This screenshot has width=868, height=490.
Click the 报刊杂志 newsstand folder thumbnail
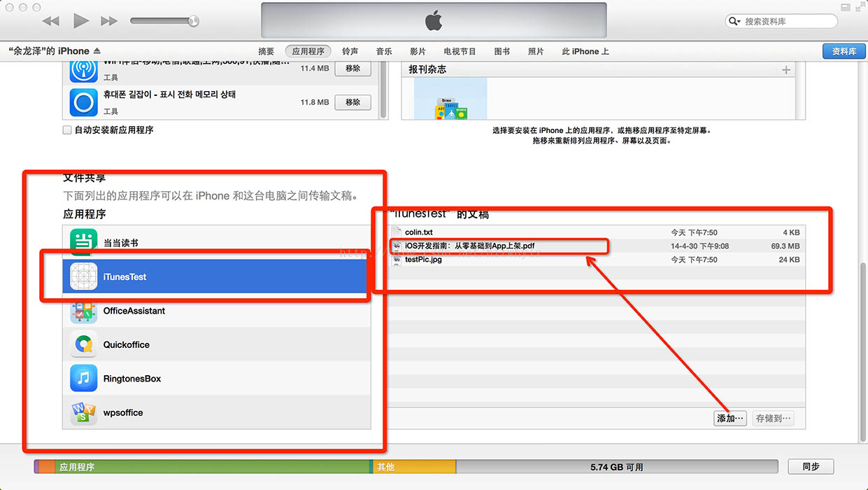pos(450,98)
